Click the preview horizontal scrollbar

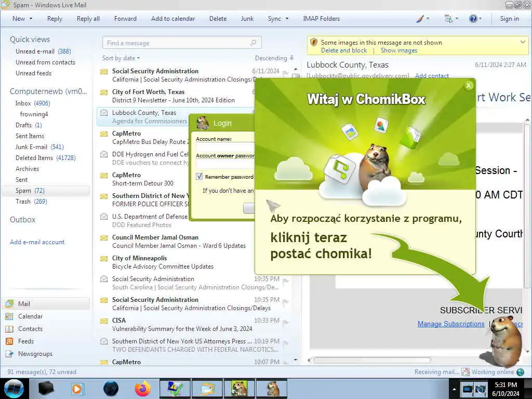click(x=372, y=361)
